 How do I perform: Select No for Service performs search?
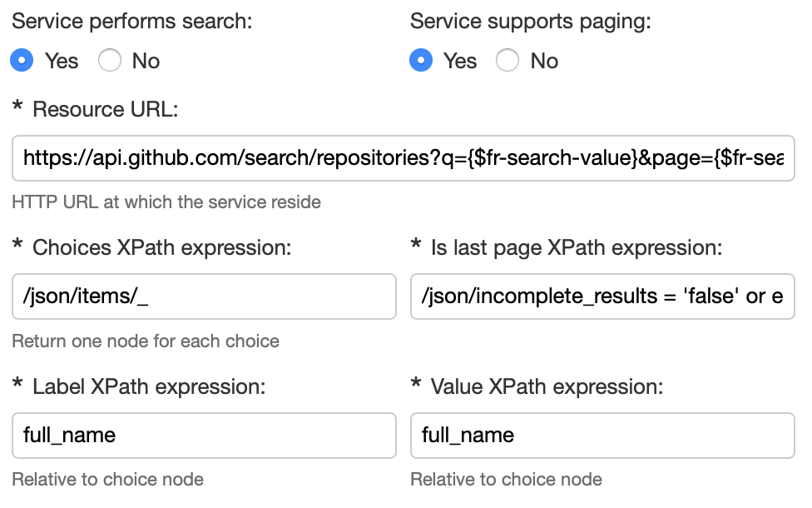(110, 61)
